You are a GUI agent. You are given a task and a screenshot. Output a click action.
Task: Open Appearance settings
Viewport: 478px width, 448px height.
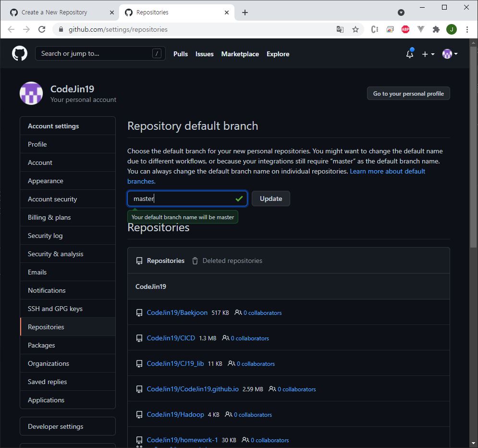[68, 181]
